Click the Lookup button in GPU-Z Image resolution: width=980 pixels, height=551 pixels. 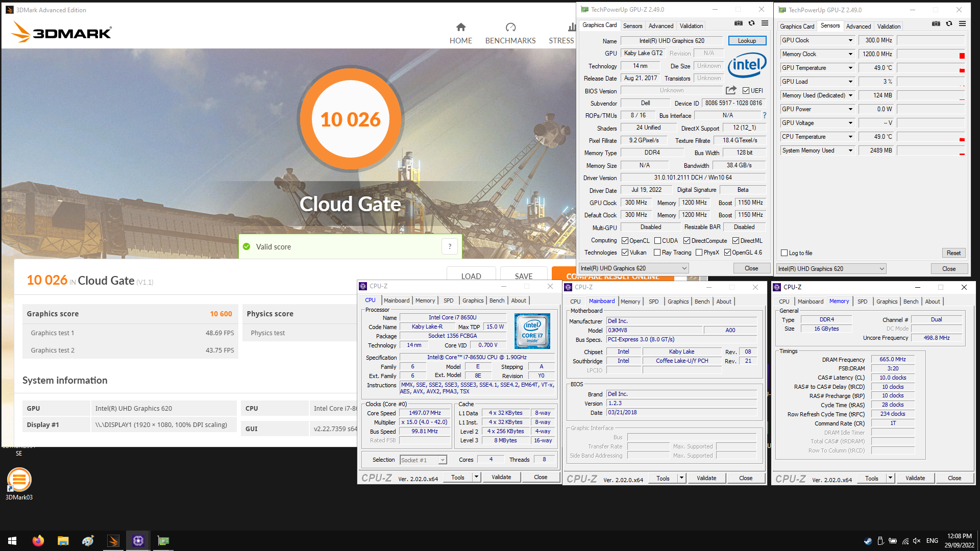(747, 41)
